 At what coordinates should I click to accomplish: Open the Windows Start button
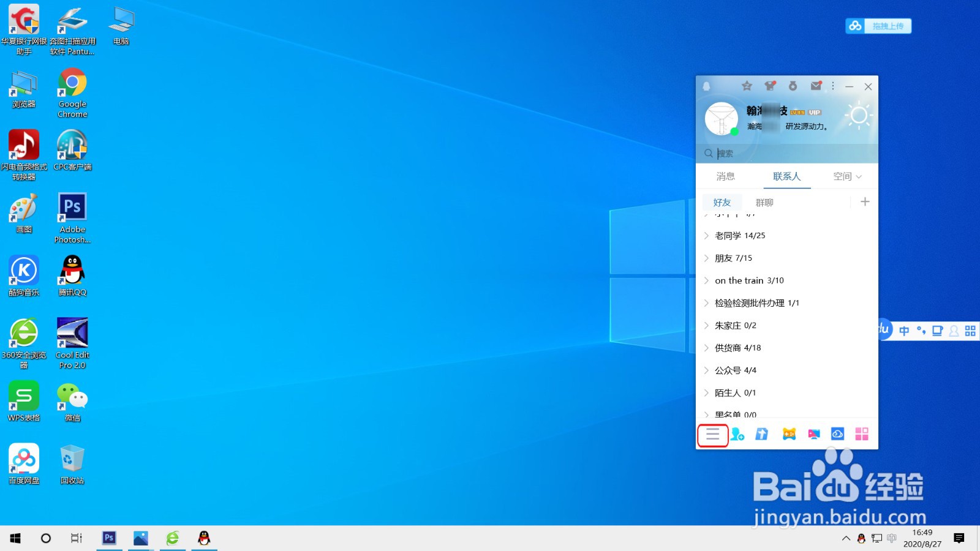click(15, 538)
